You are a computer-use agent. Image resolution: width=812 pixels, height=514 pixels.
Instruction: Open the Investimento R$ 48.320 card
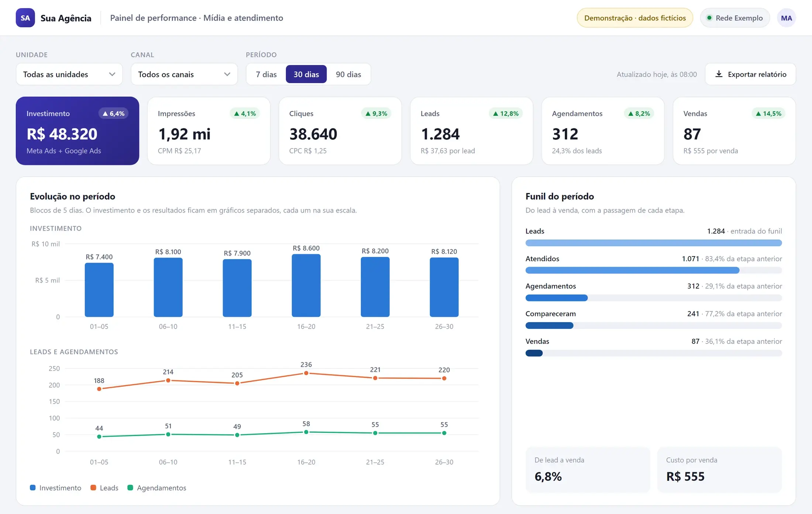(x=78, y=131)
